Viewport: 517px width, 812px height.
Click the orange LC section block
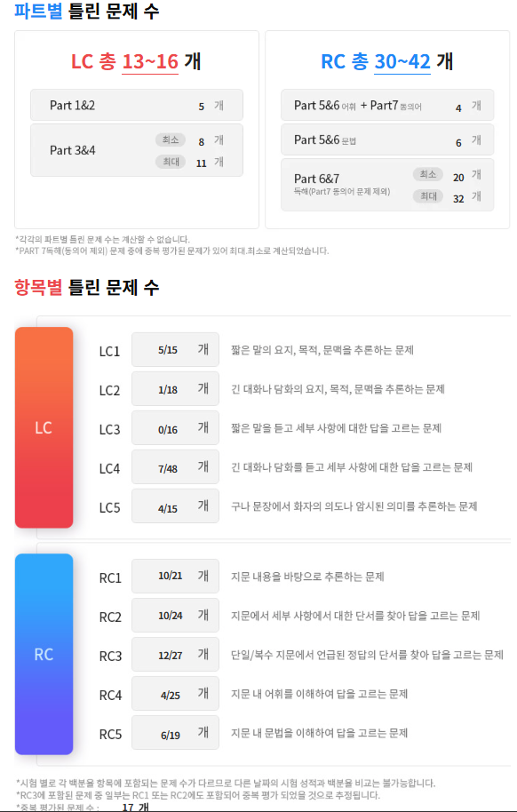[44, 427]
